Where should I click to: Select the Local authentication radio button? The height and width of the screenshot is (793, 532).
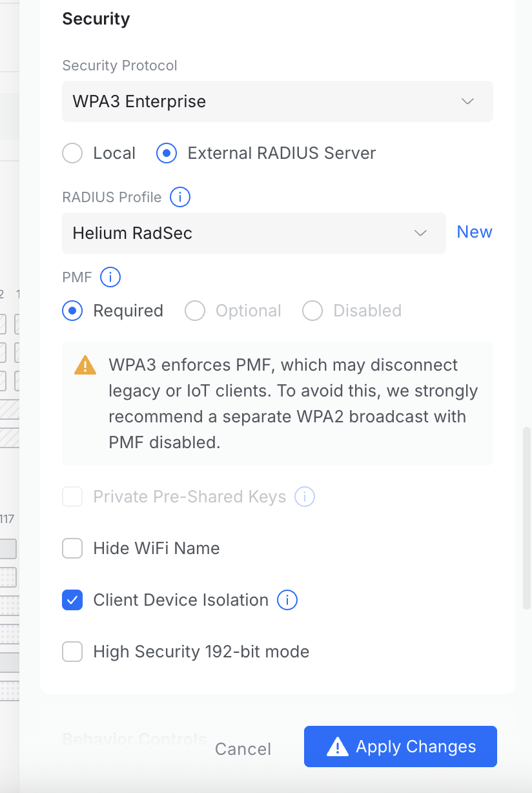click(x=72, y=153)
